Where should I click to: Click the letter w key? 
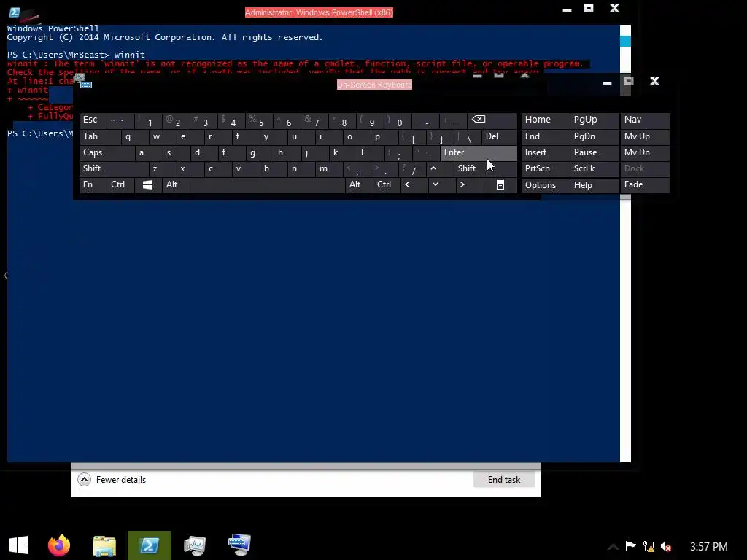pyautogui.click(x=162, y=137)
